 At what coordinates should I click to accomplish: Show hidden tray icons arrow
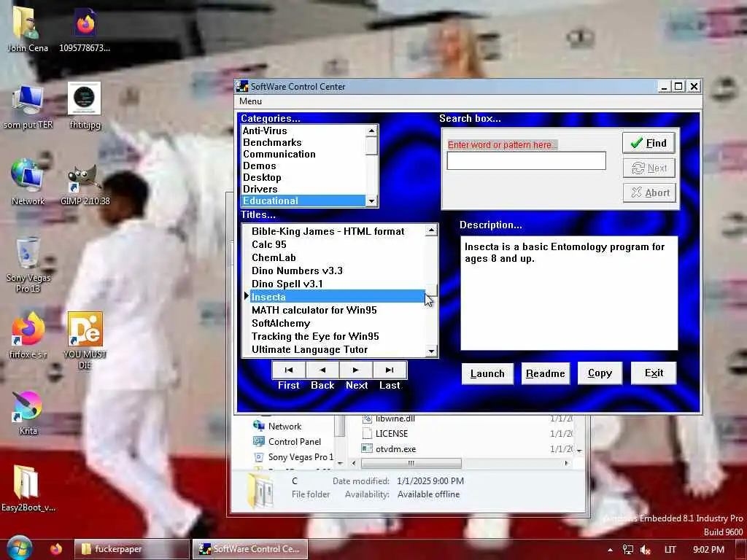pos(611,550)
